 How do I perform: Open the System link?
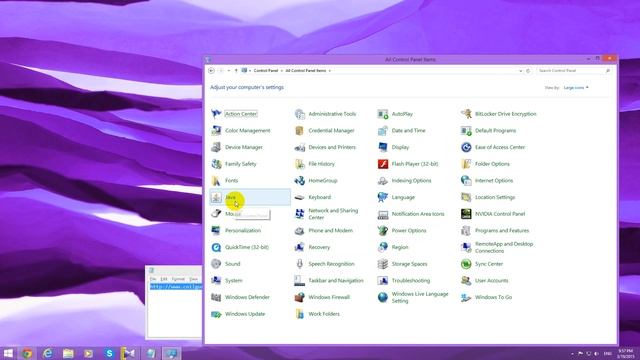(233, 281)
